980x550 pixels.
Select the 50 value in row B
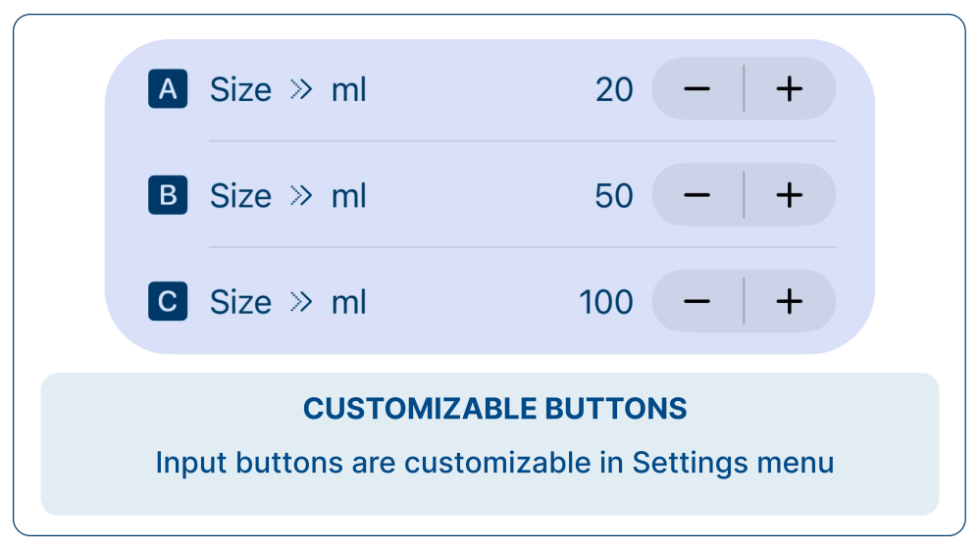[x=614, y=196]
